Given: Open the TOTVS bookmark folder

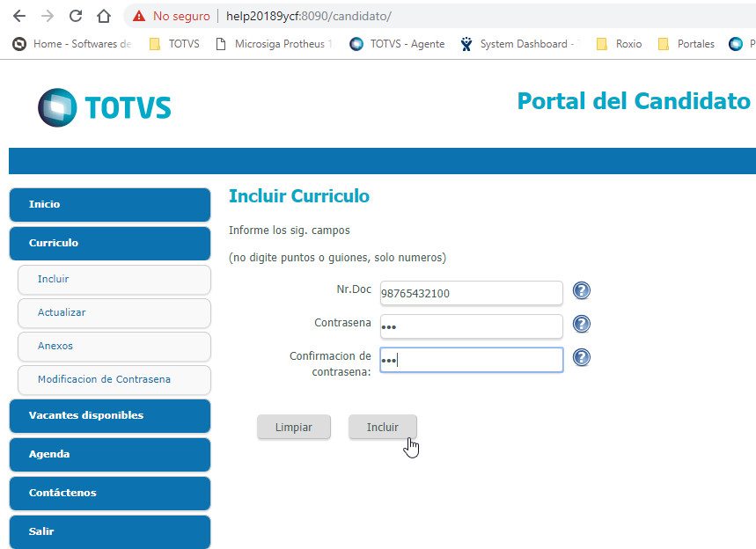Looking at the screenshot, I should point(174,44).
